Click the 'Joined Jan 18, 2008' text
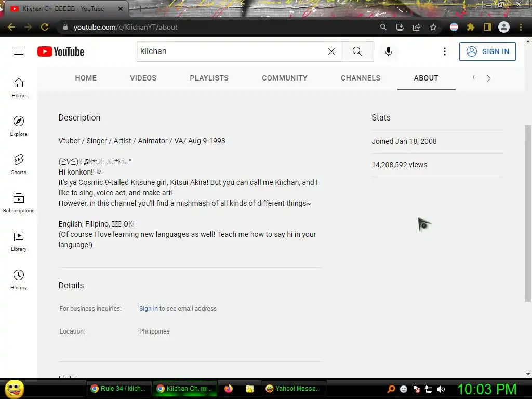The height and width of the screenshot is (399, 532). [x=404, y=141]
